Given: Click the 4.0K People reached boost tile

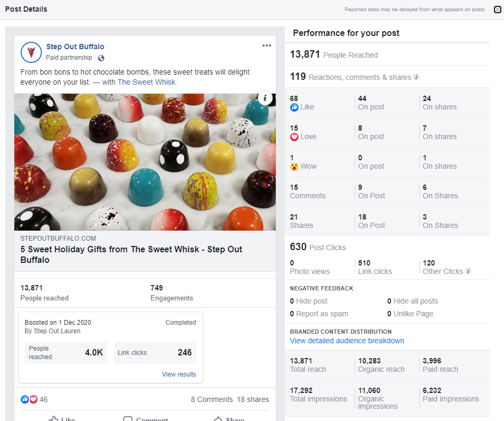Looking at the screenshot, I should click(66, 353).
